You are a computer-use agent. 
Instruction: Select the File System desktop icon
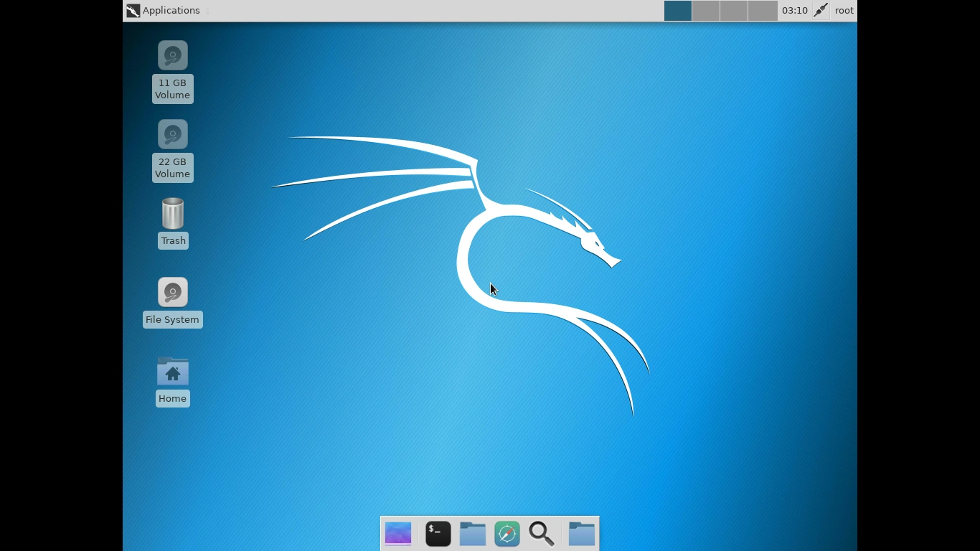pyautogui.click(x=173, y=293)
